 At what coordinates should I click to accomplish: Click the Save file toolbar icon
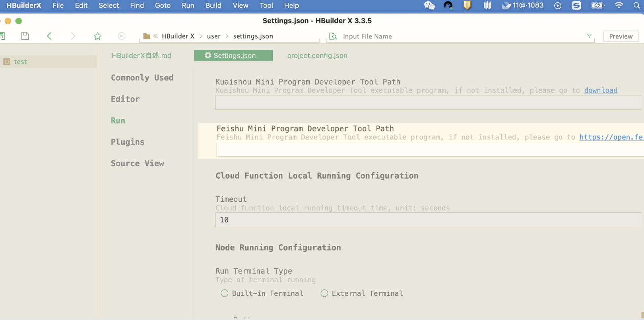click(25, 36)
